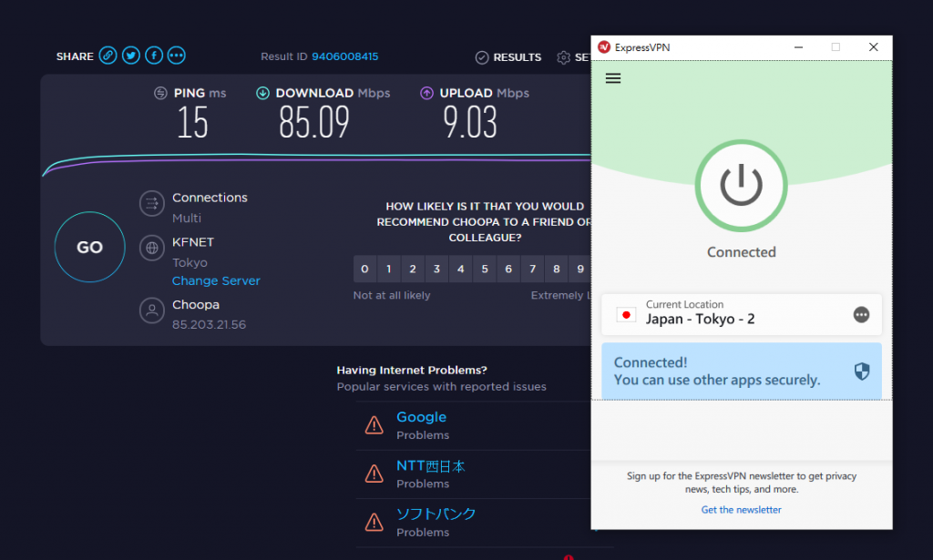Share the result on Facebook
933x560 pixels.
pyautogui.click(x=153, y=56)
